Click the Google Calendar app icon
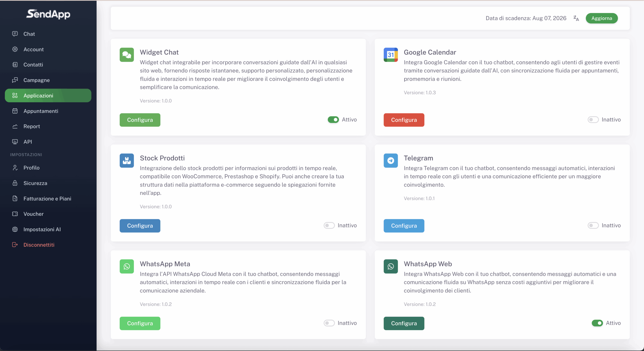This screenshot has height=351, width=644. click(391, 55)
